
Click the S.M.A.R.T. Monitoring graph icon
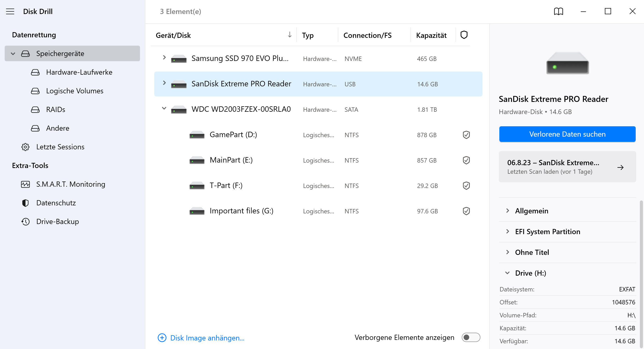[x=25, y=184]
